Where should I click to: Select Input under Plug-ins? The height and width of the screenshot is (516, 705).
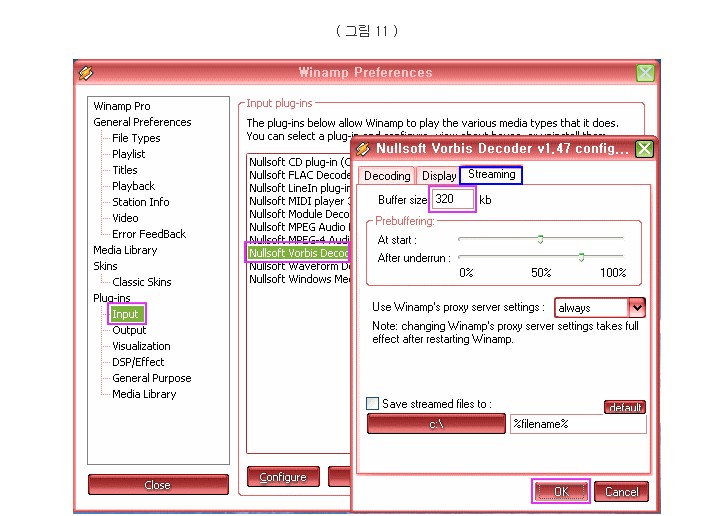coord(127,314)
